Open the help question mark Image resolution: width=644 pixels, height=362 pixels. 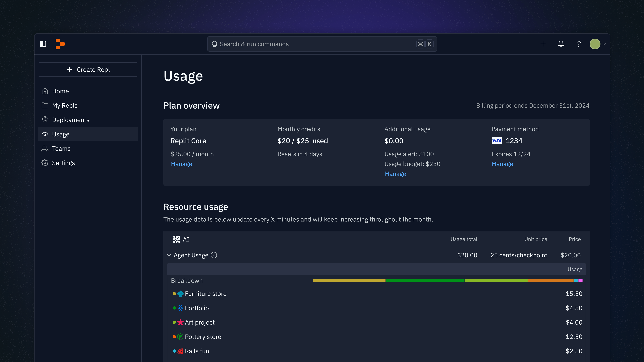coord(578,44)
